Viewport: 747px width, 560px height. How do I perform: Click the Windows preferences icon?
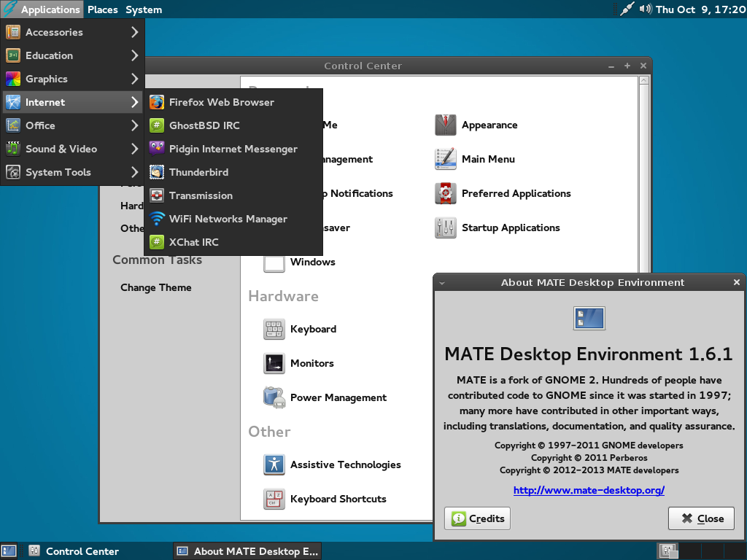(274, 263)
